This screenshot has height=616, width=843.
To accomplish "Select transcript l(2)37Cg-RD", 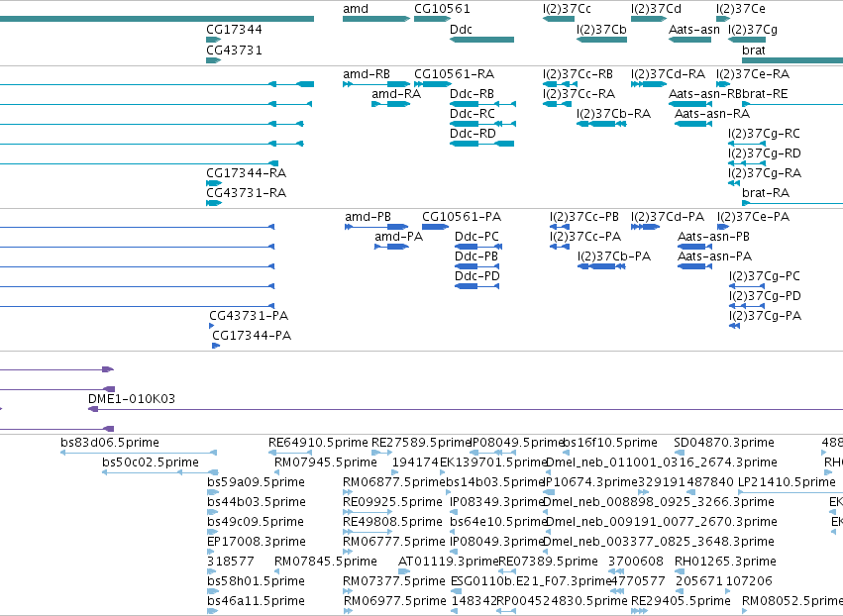I will click(x=765, y=154).
